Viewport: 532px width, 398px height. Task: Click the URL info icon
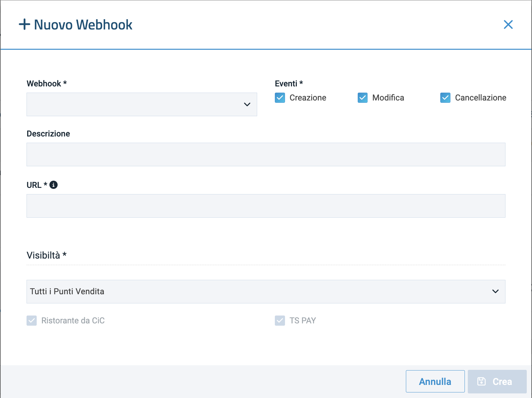53,185
